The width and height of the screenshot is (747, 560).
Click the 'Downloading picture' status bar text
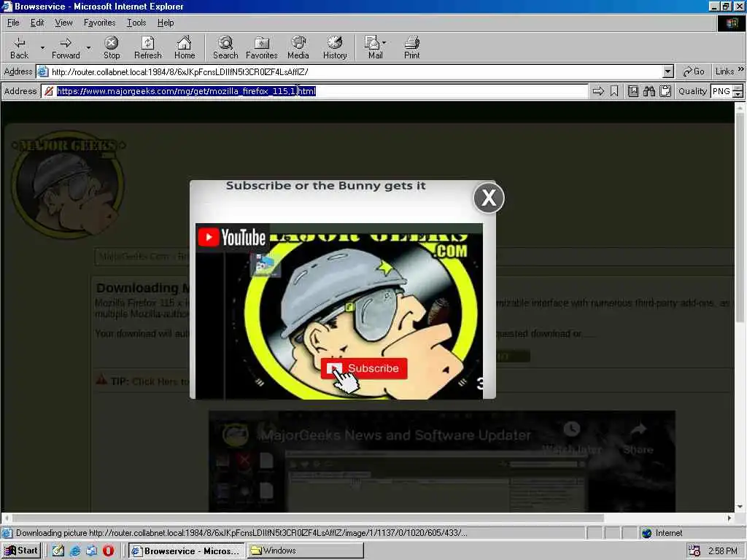point(241,533)
